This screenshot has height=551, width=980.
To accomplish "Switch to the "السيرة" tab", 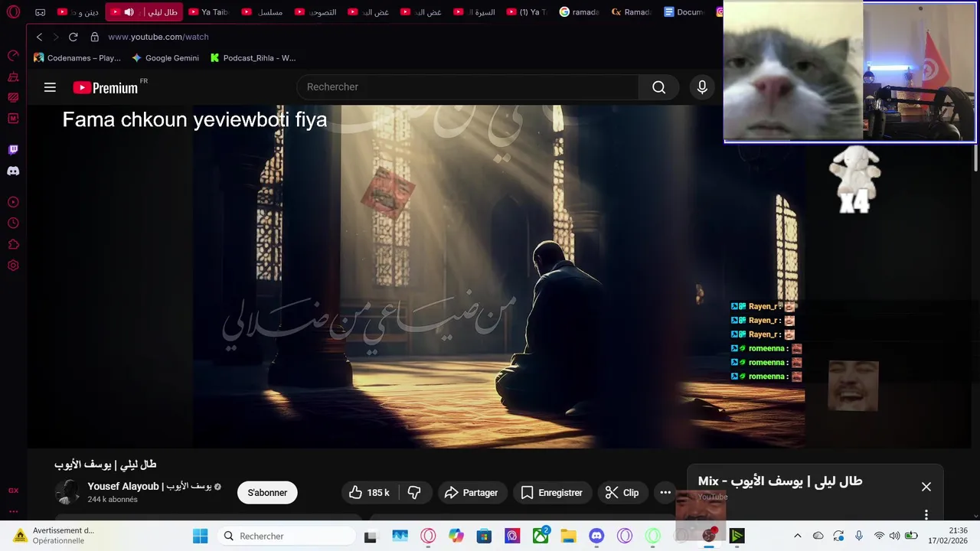I will (x=475, y=12).
